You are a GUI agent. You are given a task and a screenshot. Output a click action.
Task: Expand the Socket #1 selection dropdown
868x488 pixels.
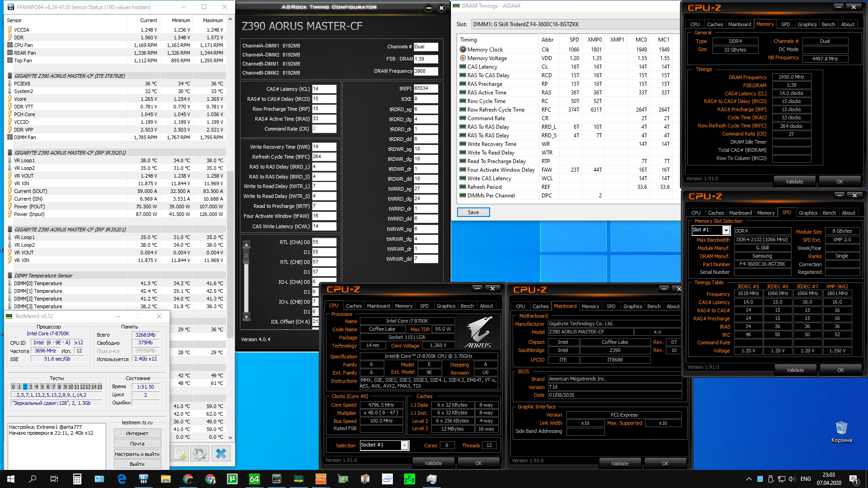[405, 446]
